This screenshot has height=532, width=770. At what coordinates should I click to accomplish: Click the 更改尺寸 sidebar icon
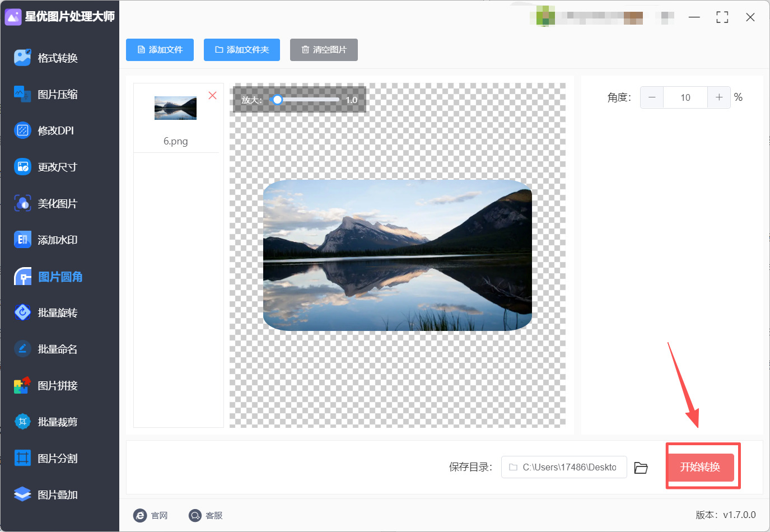[x=22, y=167]
